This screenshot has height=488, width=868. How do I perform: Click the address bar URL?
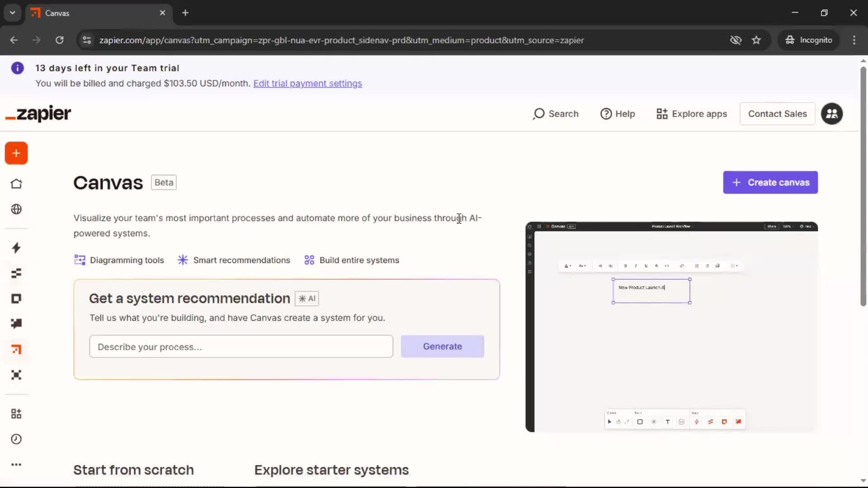(x=341, y=40)
